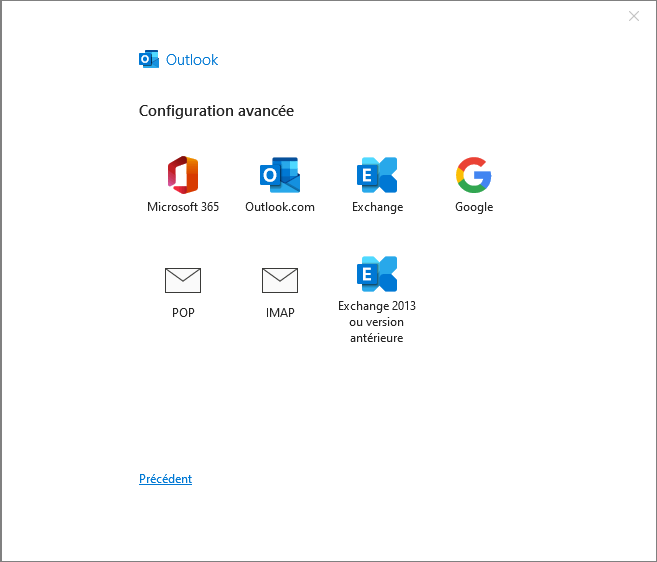The width and height of the screenshot is (657, 562).
Task: Click the Exchange 2013 text line
Action: tap(377, 306)
